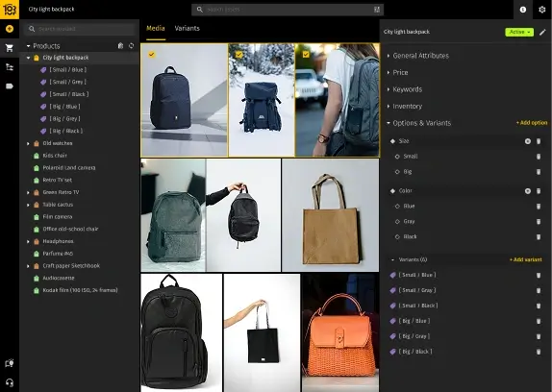Expand the Inventory section
552x392 pixels.
pyautogui.click(x=389, y=107)
